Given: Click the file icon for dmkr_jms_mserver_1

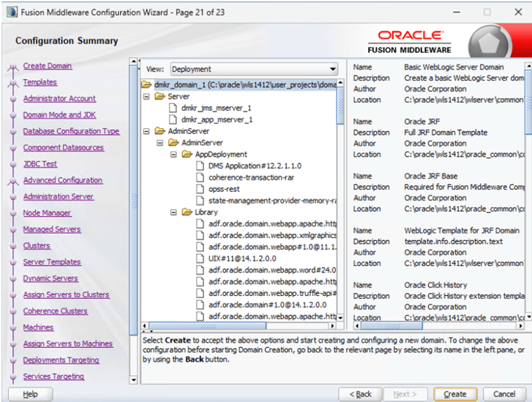Looking at the screenshot, I should pos(173,108).
